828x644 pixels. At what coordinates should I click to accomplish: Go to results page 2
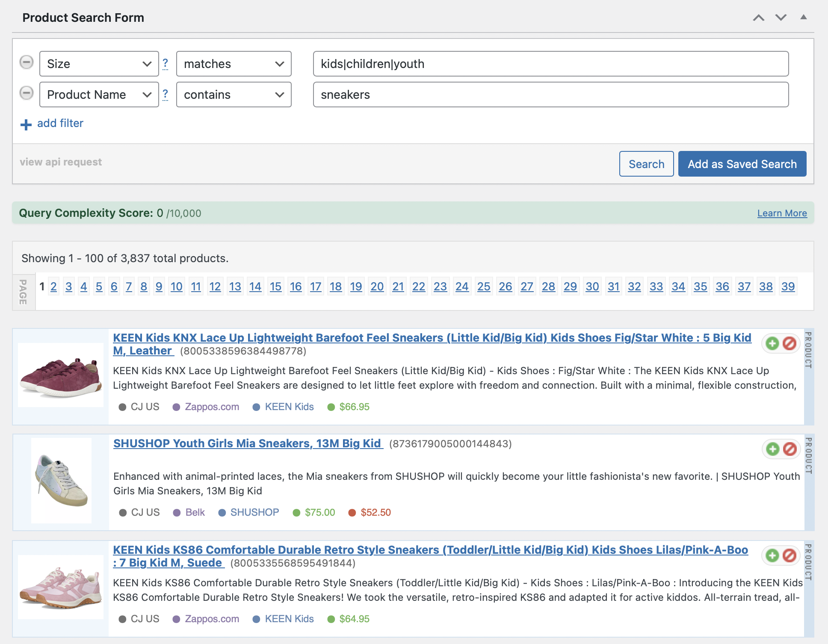pyautogui.click(x=53, y=287)
